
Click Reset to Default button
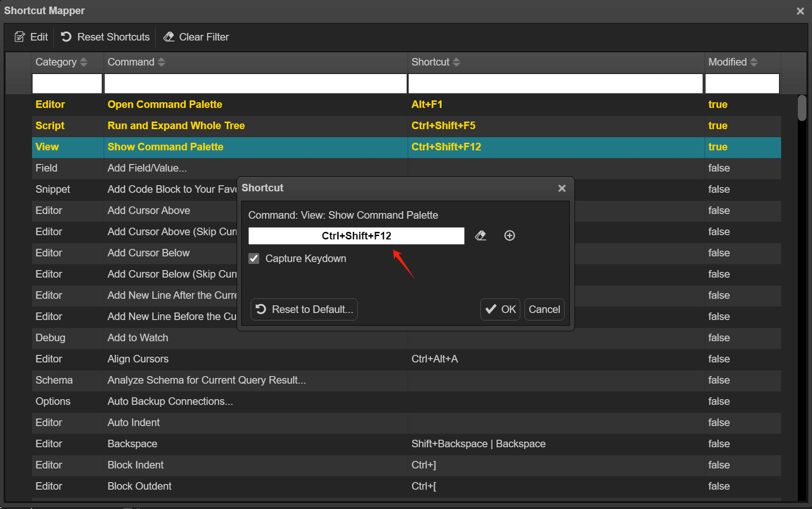click(304, 309)
